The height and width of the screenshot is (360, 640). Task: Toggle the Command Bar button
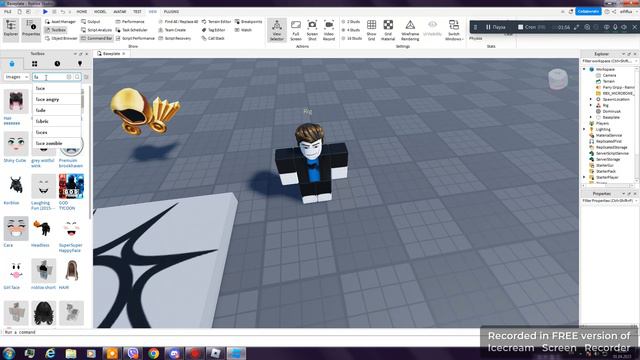tap(96, 38)
